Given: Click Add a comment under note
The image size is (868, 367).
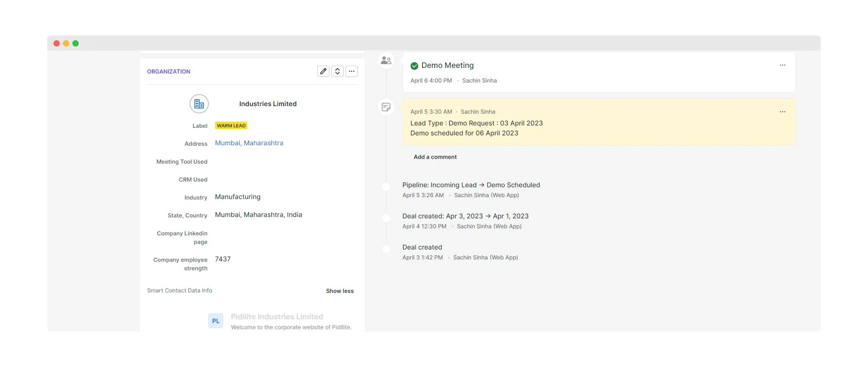Looking at the screenshot, I should (435, 157).
